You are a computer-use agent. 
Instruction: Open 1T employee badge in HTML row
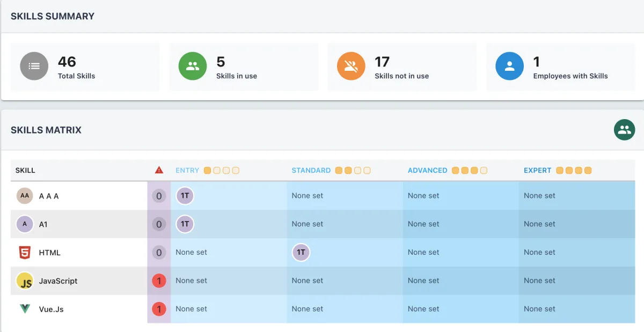point(301,252)
